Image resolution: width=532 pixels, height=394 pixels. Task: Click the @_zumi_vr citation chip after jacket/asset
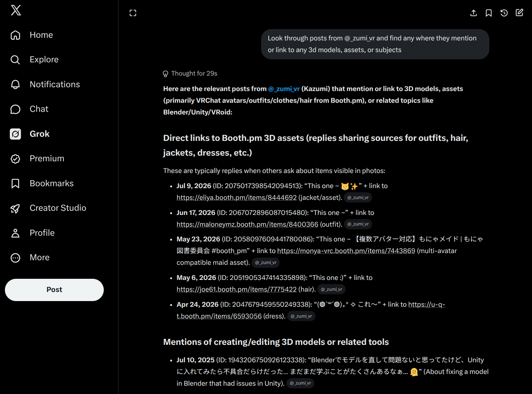(358, 198)
